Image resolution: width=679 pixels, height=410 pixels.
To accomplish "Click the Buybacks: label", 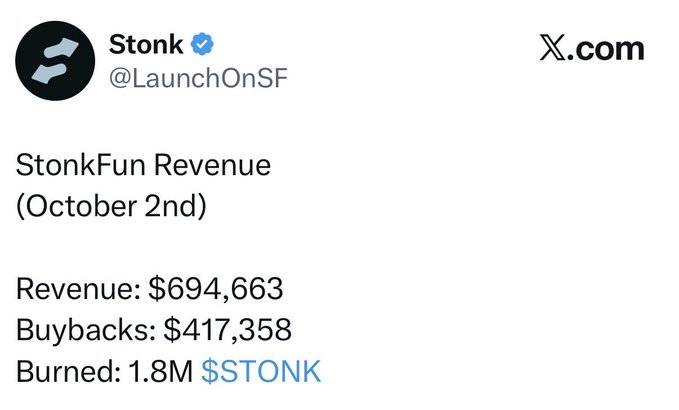I will [x=86, y=330].
